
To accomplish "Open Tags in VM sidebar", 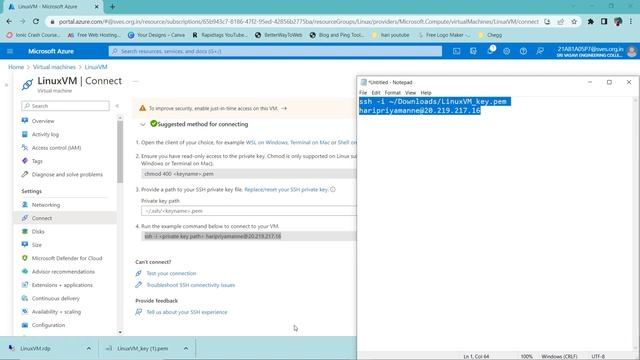I will (x=37, y=161).
